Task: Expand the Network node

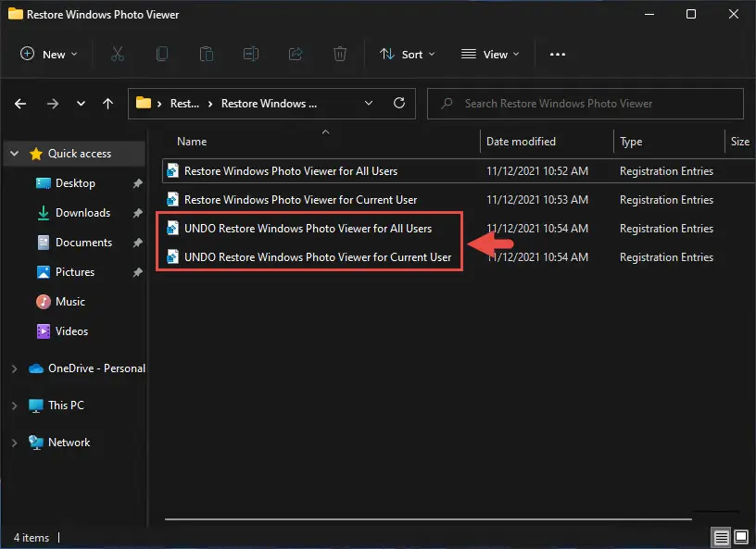Action: (15, 443)
